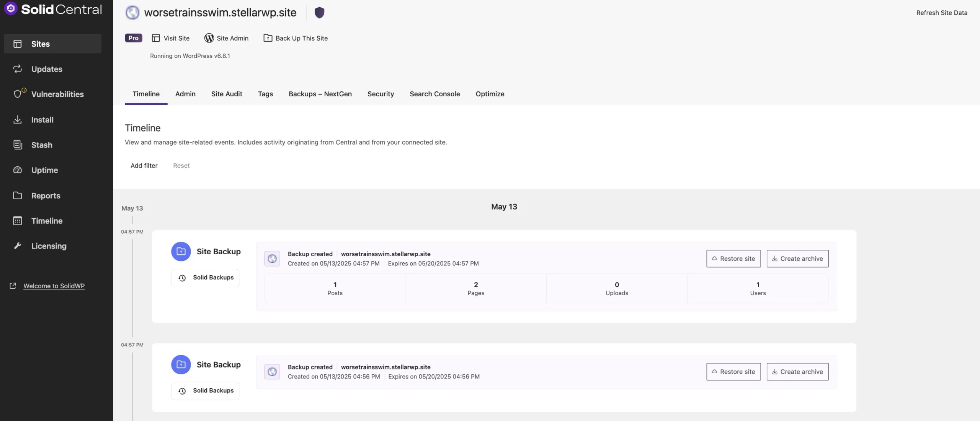Open the Reports section

point(46,195)
